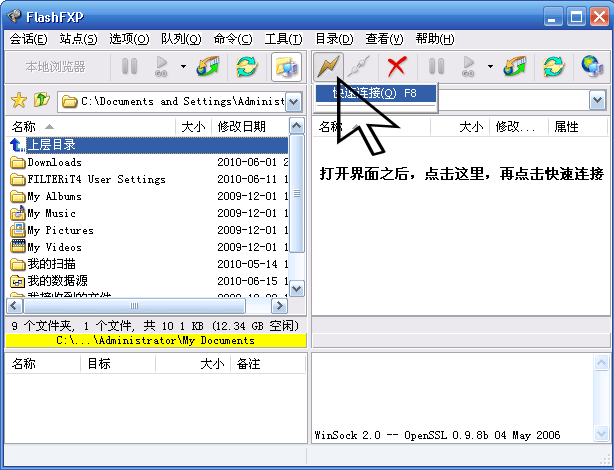Click the red X Abort icon
Image resolution: width=614 pixels, height=470 pixels.
[397, 66]
